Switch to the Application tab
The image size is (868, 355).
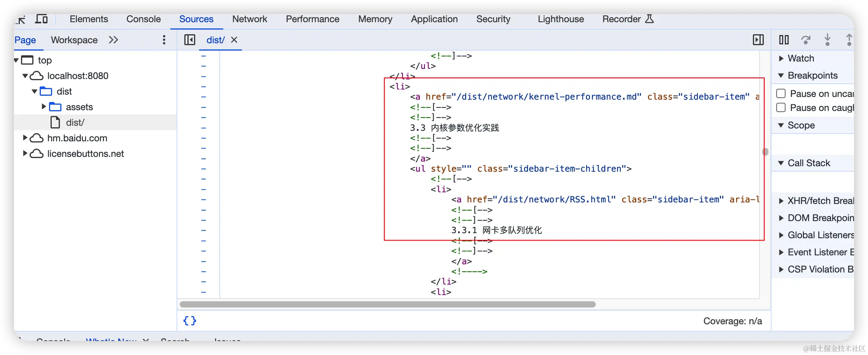(434, 19)
